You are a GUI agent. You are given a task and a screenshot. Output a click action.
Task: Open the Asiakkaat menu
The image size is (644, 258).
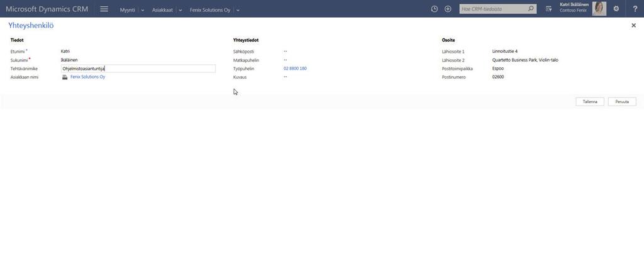pyautogui.click(x=162, y=10)
